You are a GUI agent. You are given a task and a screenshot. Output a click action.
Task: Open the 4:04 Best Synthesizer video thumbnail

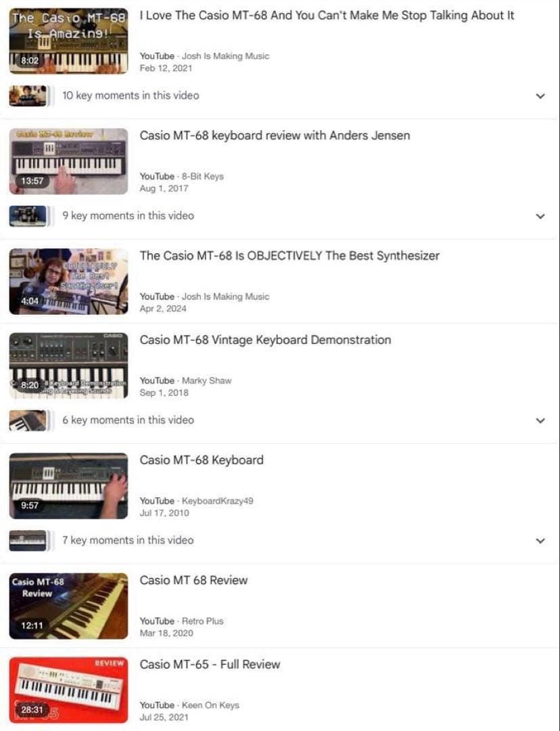68,282
